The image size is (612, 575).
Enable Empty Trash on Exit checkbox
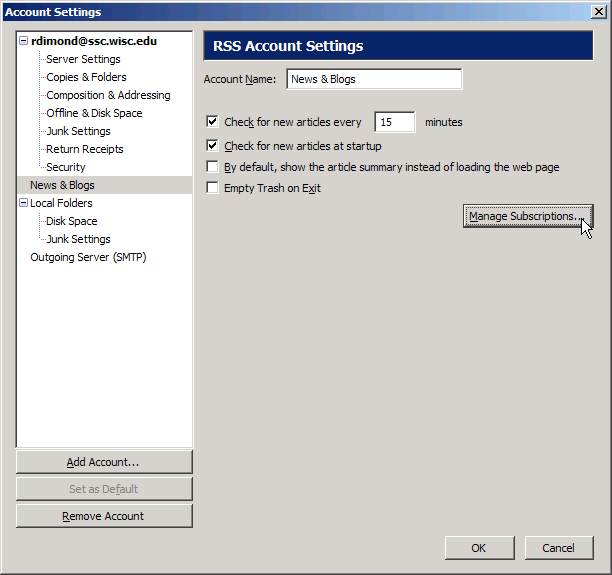coord(212,188)
